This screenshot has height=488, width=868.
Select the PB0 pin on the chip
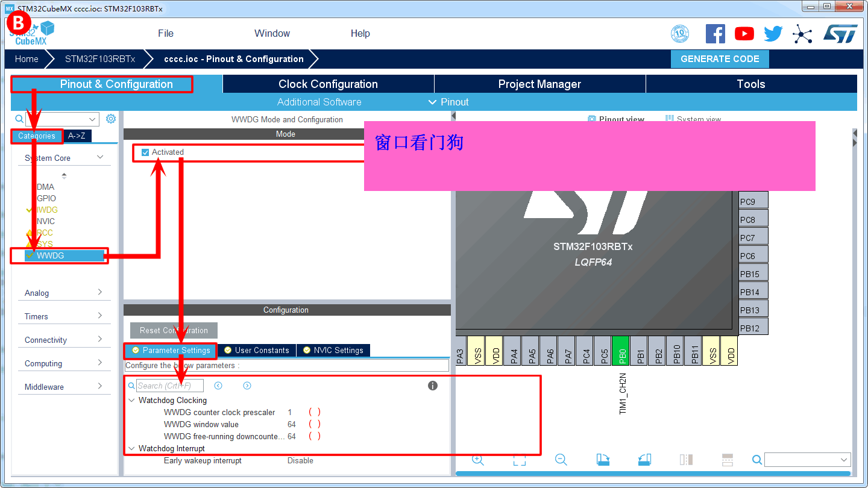tap(620, 351)
